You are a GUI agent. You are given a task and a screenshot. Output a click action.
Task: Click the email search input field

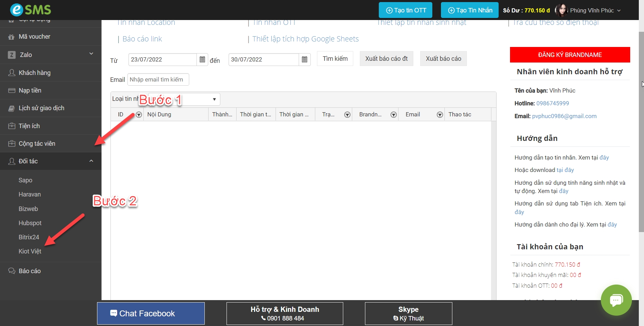[158, 79]
